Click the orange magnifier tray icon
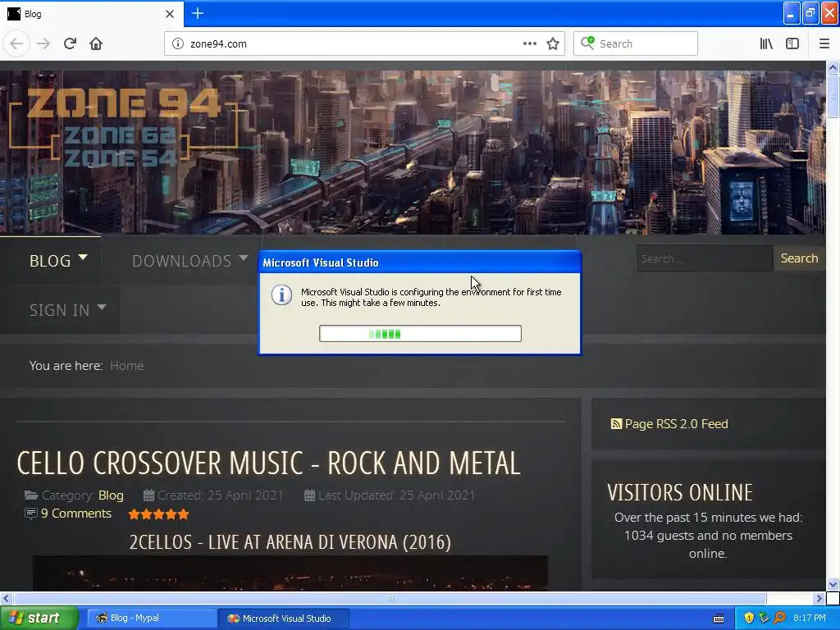 [x=779, y=618]
